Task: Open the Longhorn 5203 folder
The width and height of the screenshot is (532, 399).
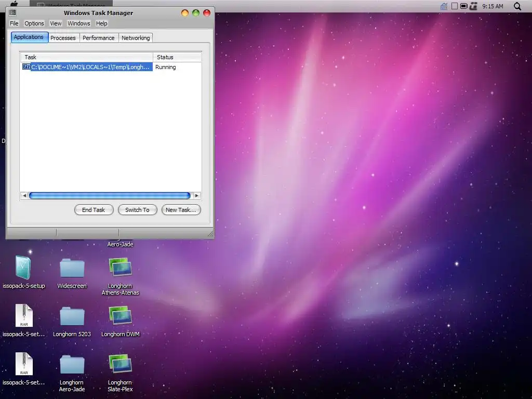Action: coord(72,316)
